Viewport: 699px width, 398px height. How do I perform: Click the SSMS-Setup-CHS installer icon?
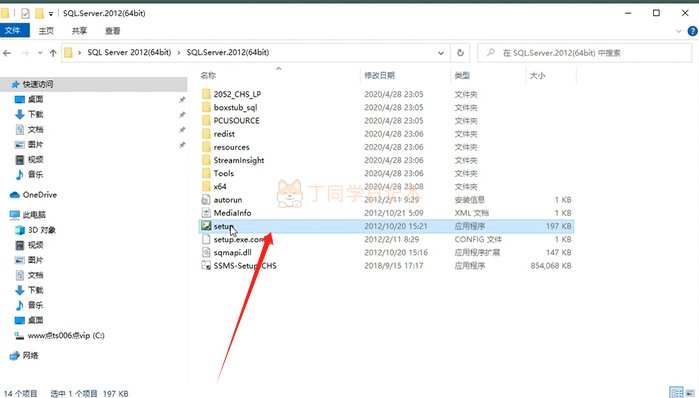click(206, 266)
